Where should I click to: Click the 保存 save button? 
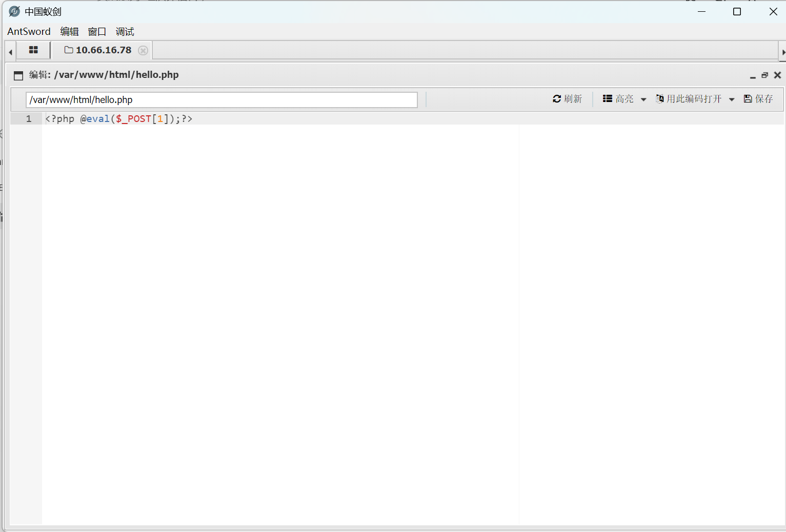(758, 99)
